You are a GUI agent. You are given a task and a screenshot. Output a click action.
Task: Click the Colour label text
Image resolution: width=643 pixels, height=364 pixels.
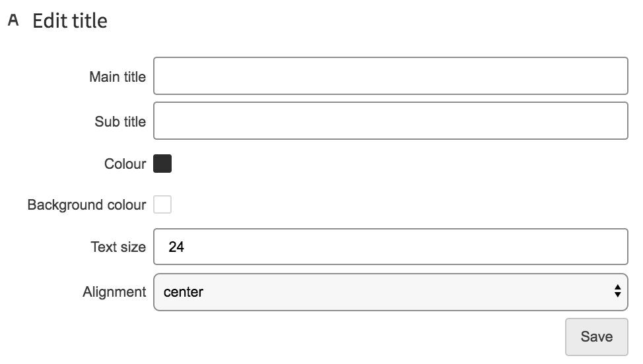click(125, 164)
